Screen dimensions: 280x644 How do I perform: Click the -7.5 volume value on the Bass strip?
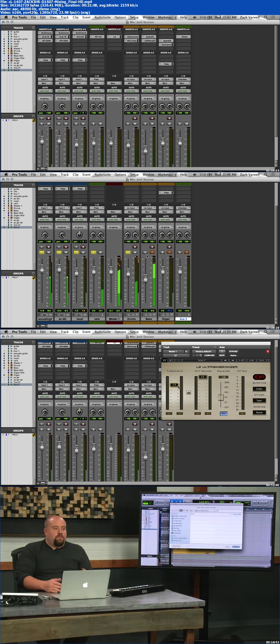coord(145,311)
